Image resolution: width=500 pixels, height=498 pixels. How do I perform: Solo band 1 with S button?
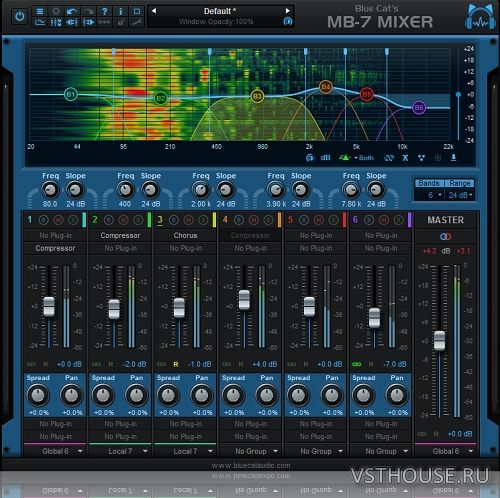coord(73,220)
